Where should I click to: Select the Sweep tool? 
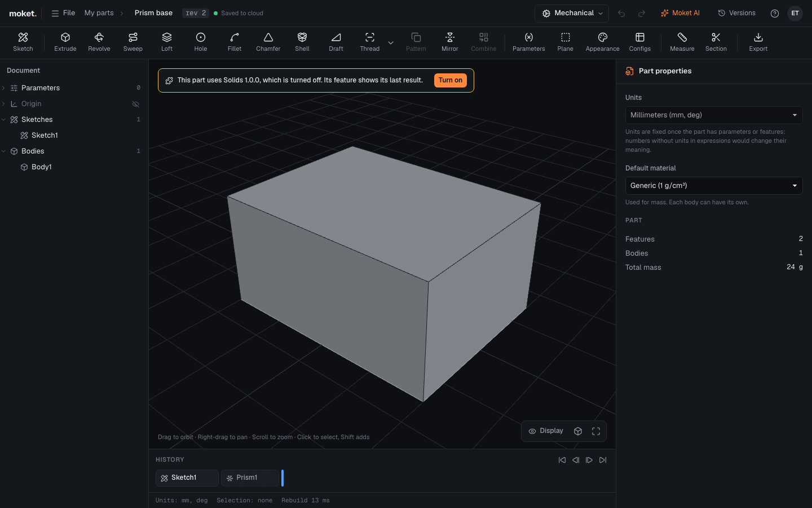point(133,42)
